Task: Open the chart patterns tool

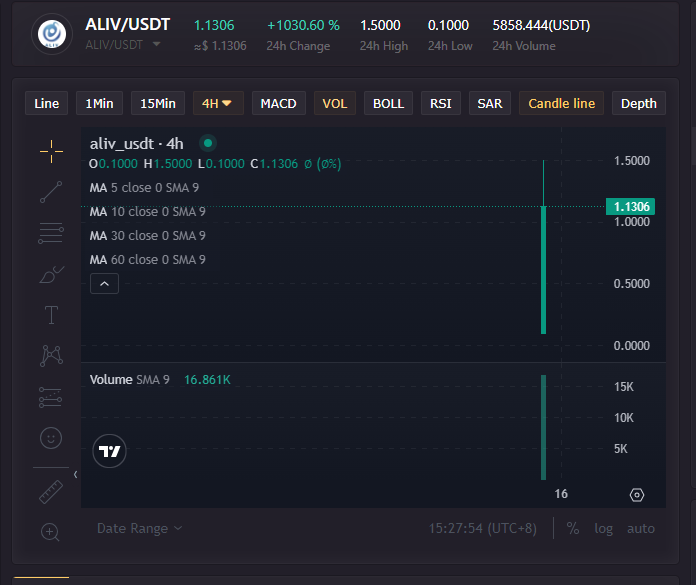Action: coord(51,356)
